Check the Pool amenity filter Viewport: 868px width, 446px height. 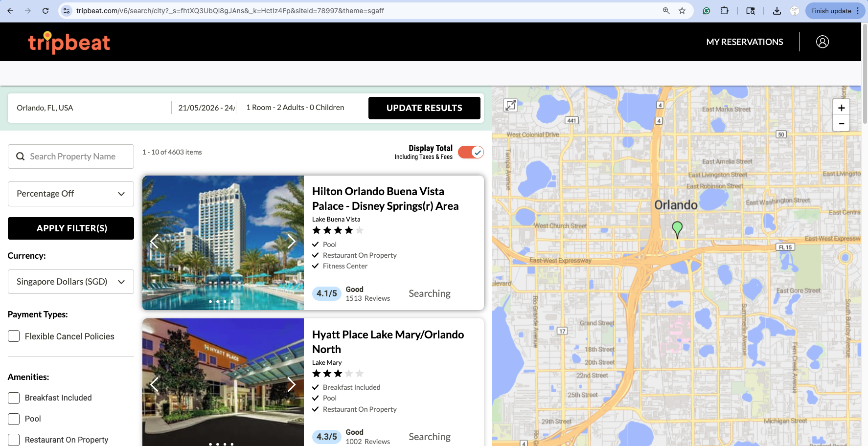14,419
